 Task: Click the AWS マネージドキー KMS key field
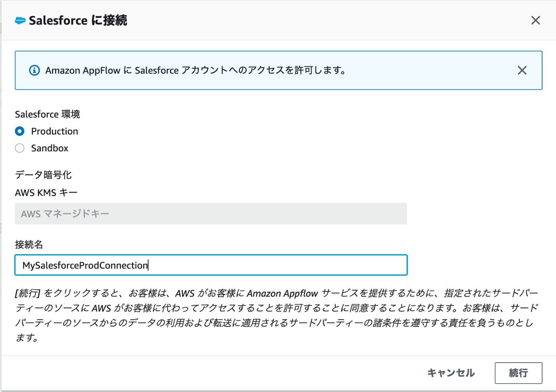(211, 214)
